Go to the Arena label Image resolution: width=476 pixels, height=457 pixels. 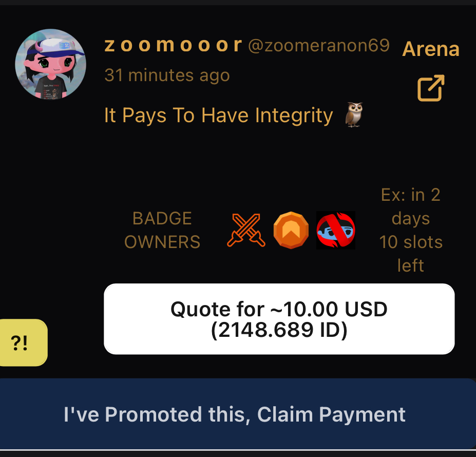tap(431, 49)
